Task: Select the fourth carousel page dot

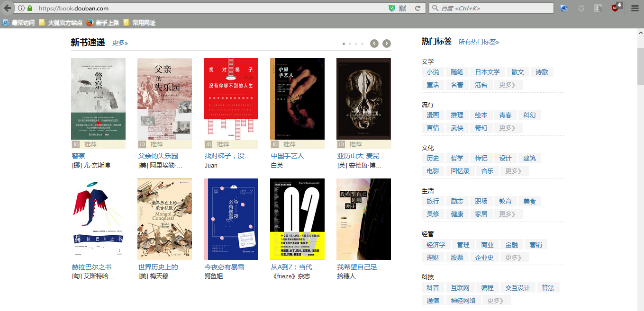Action: click(x=362, y=44)
